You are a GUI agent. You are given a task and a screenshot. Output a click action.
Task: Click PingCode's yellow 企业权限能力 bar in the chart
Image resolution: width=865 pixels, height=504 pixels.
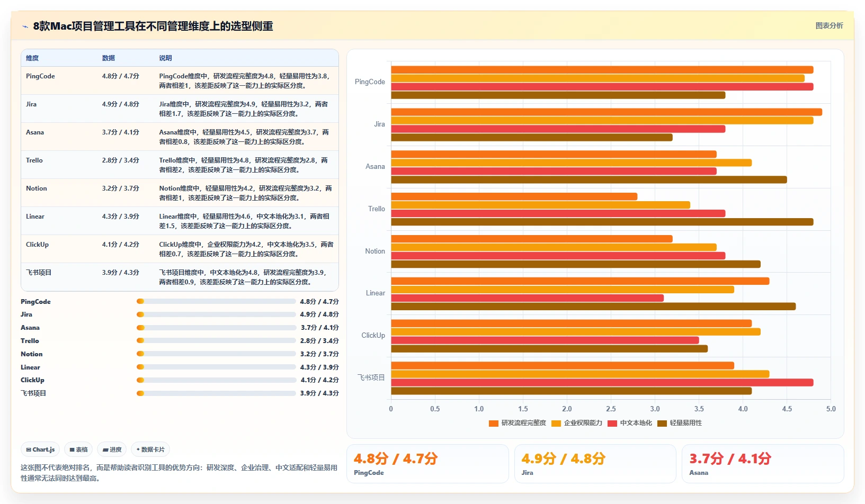598,78
